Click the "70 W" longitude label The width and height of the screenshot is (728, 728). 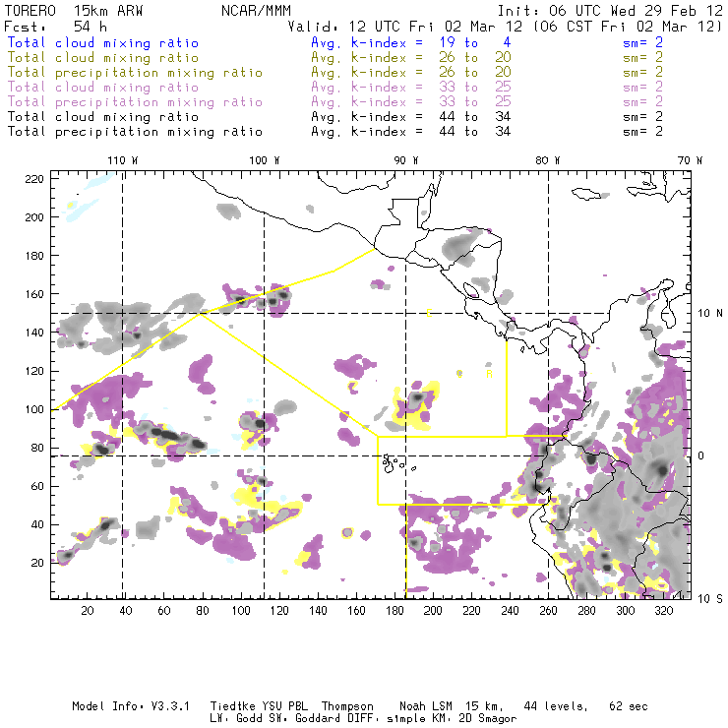690,160
